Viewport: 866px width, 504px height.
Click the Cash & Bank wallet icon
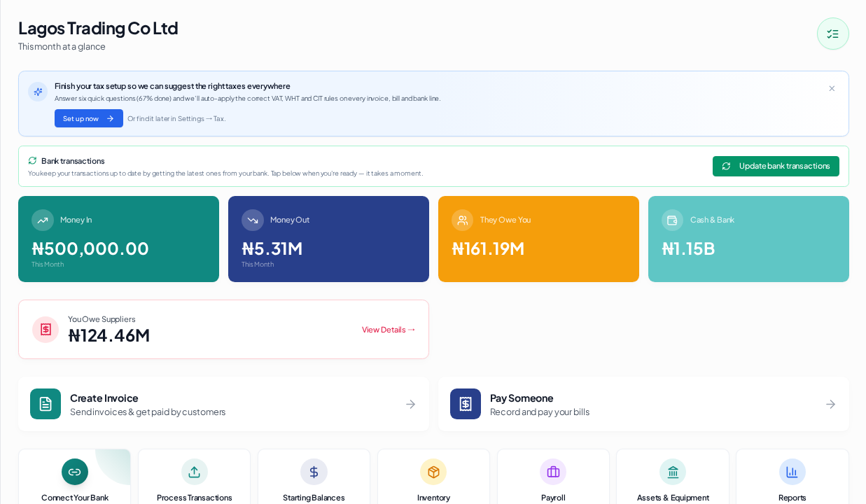[x=673, y=220]
